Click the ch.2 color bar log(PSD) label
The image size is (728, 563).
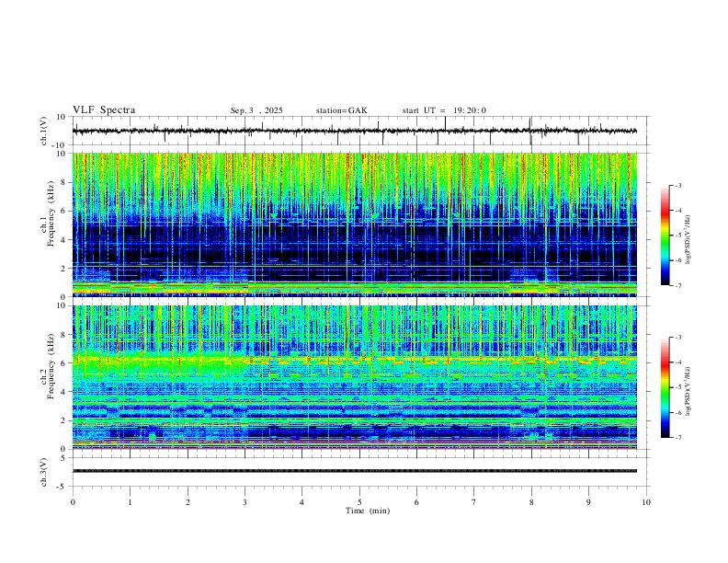(x=688, y=391)
